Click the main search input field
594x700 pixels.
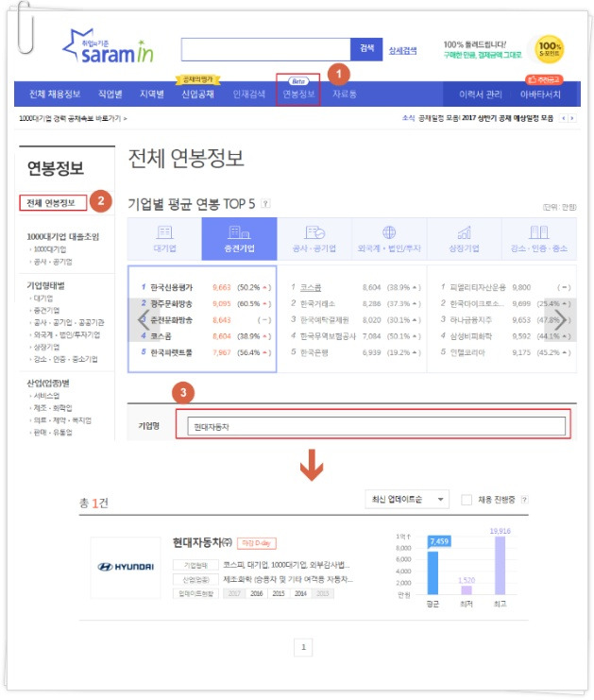point(266,49)
